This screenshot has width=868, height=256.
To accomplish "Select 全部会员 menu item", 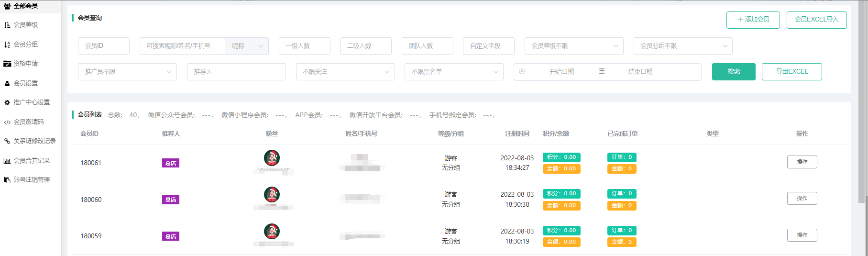I will pyautogui.click(x=26, y=6).
